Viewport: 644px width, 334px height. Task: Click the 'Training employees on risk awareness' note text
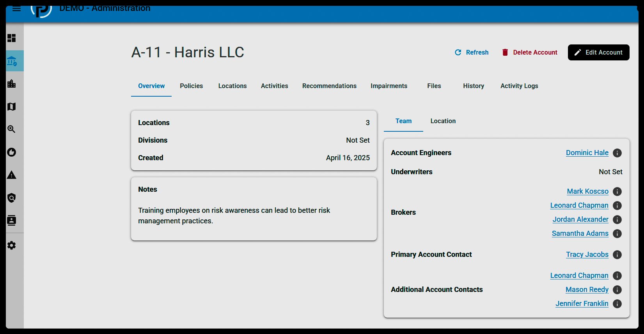tap(234, 216)
